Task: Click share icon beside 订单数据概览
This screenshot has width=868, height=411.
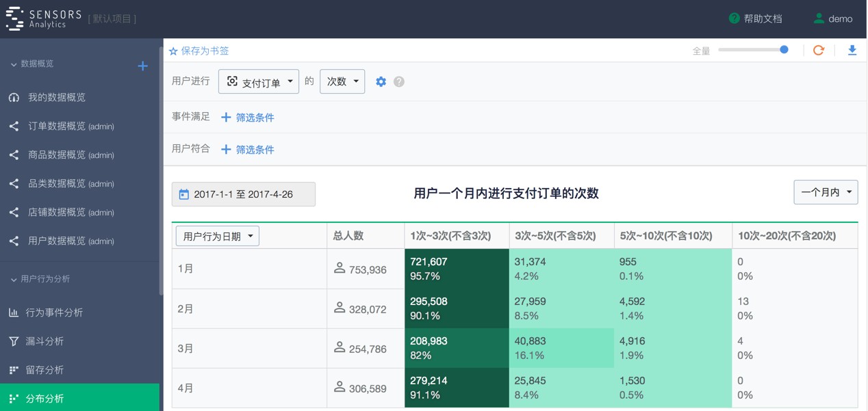Action: [14, 126]
